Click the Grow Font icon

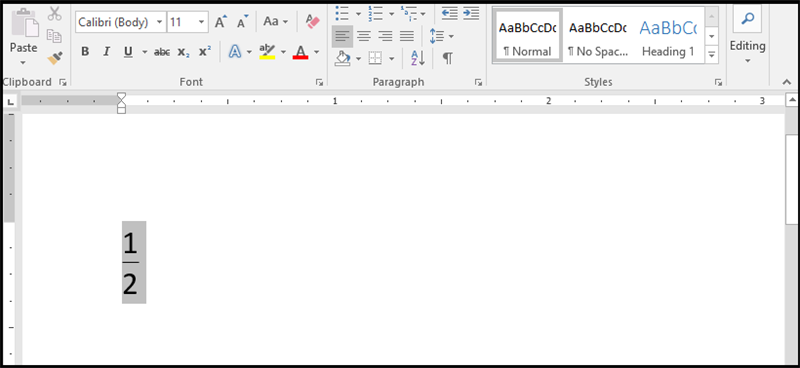pos(220,22)
